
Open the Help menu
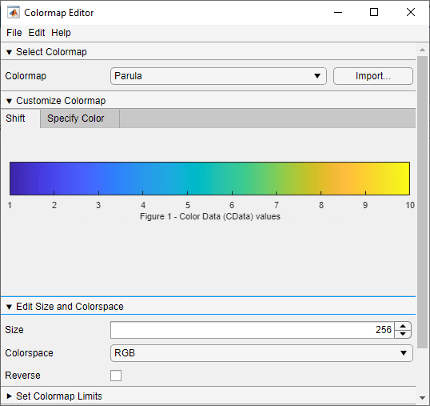[x=61, y=33]
